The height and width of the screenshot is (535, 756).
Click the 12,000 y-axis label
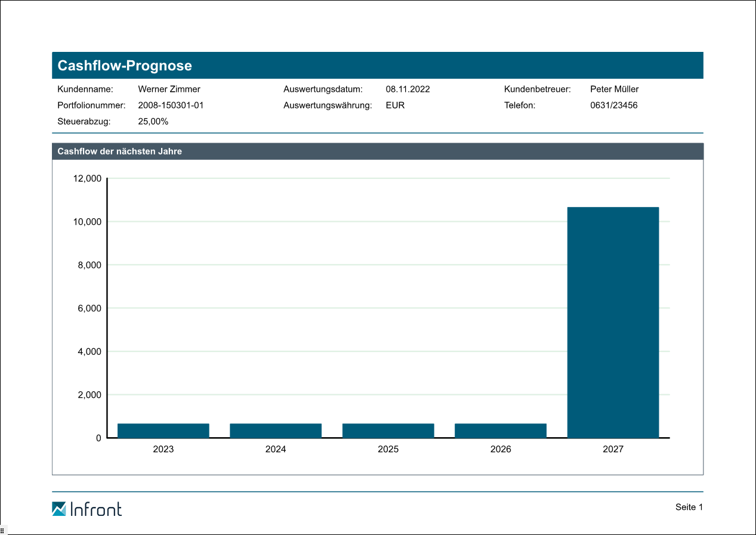pos(87,178)
